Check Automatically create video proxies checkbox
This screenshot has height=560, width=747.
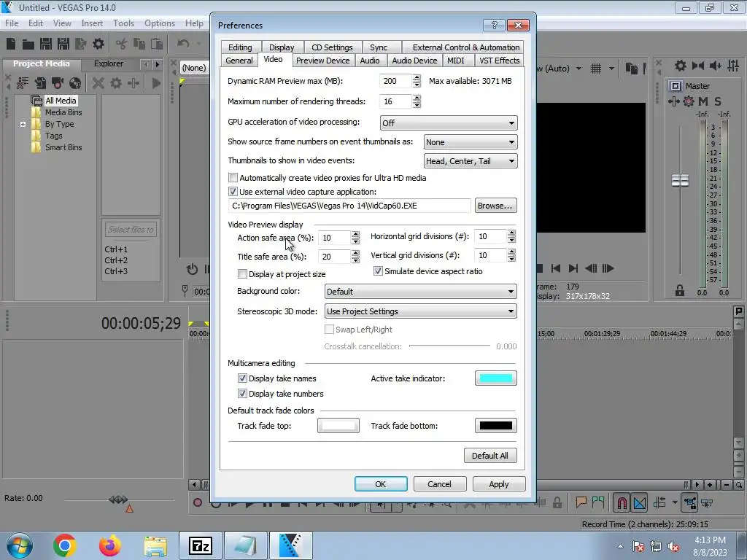tap(233, 178)
